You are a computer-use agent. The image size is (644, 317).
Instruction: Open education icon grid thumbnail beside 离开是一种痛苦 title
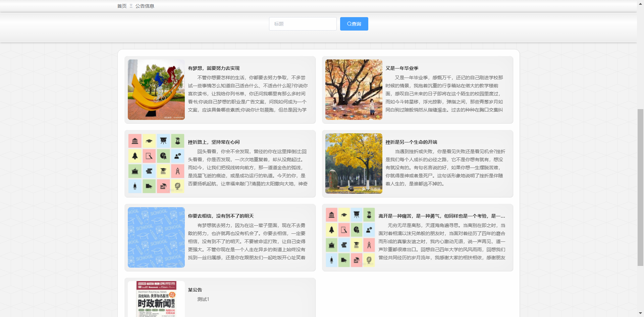point(350,237)
